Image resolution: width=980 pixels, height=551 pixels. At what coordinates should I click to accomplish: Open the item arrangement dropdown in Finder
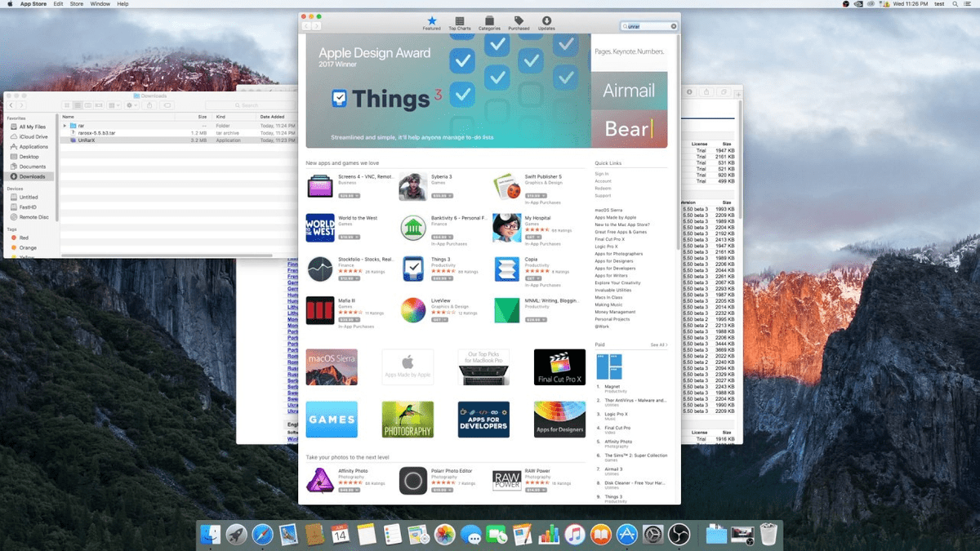(x=114, y=105)
